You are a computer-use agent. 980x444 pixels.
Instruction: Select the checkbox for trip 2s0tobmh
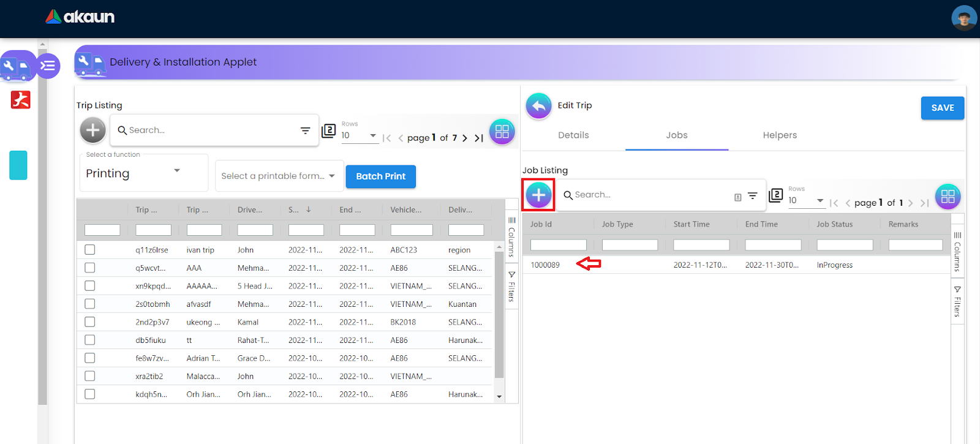point(90,304)
